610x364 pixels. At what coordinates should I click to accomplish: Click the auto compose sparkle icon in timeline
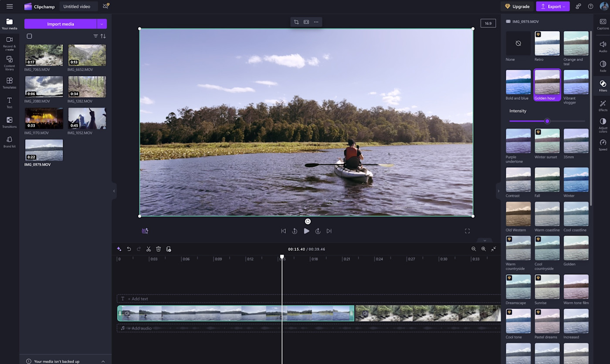(119, 249)
